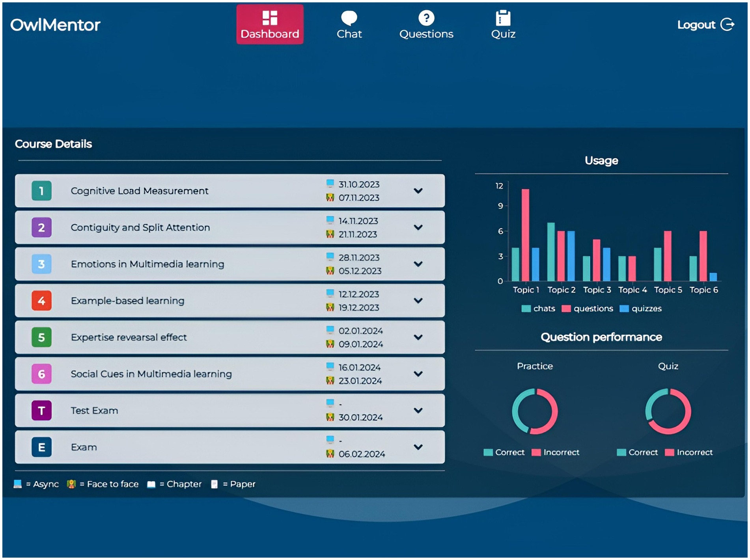750x560 pixels.
Task: Toggle the chats series in Usage legend
Action: [538, 309]
